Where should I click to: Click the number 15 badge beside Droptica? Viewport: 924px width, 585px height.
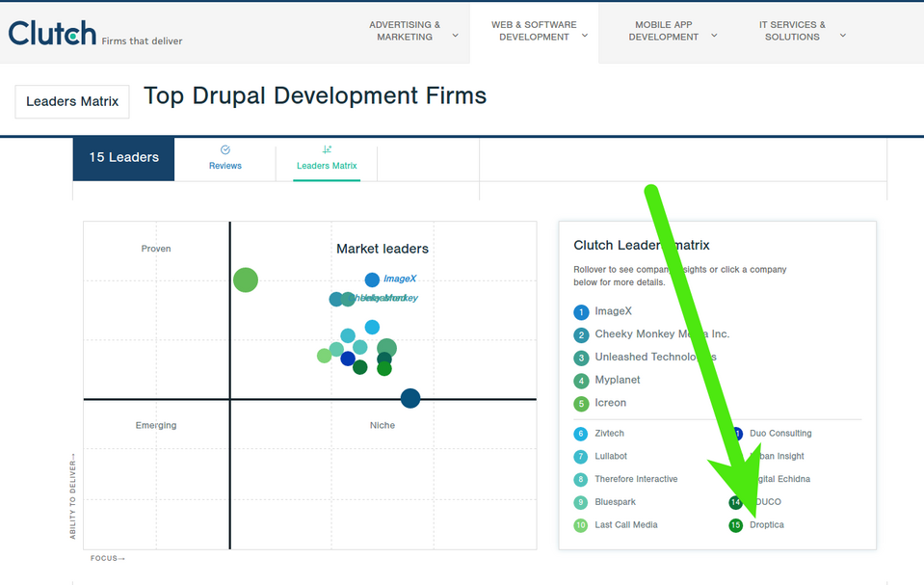coord(735,525)
